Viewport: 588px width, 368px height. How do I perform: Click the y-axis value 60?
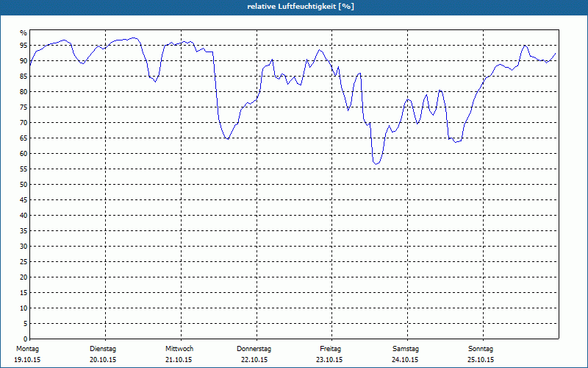coord(24,154)
